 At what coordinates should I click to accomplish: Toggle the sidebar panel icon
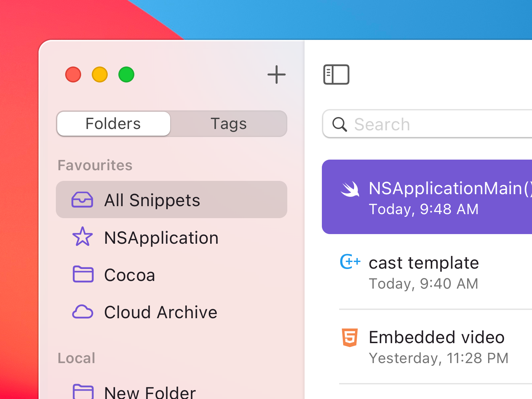336,74
